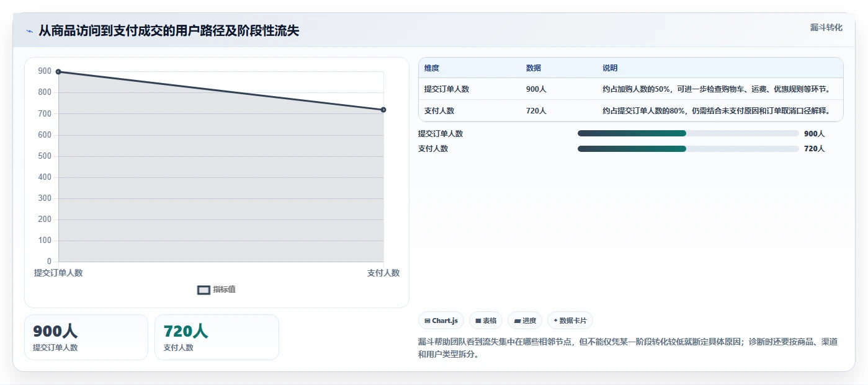This screenshot has width=868, height=385.
Task: Click the 支付人数 label left of progress bar
Action: (x=433, y=149)
